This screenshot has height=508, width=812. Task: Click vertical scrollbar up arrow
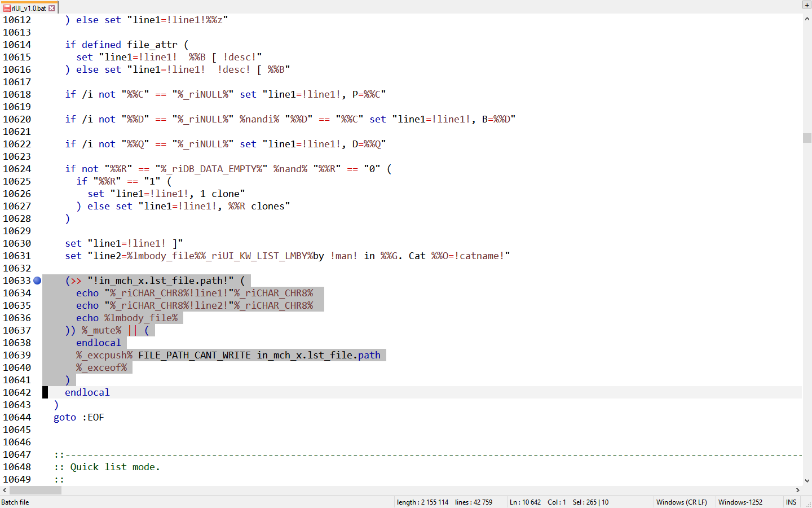point(807,19)
